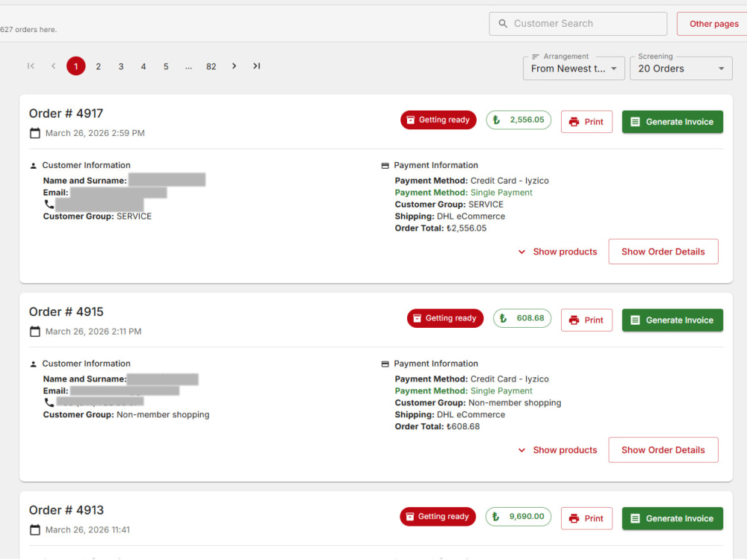The height and width of the screenshot is (560, 747).
Task: Click the phone icon in Order 4917
Action: tap(49, 205)
